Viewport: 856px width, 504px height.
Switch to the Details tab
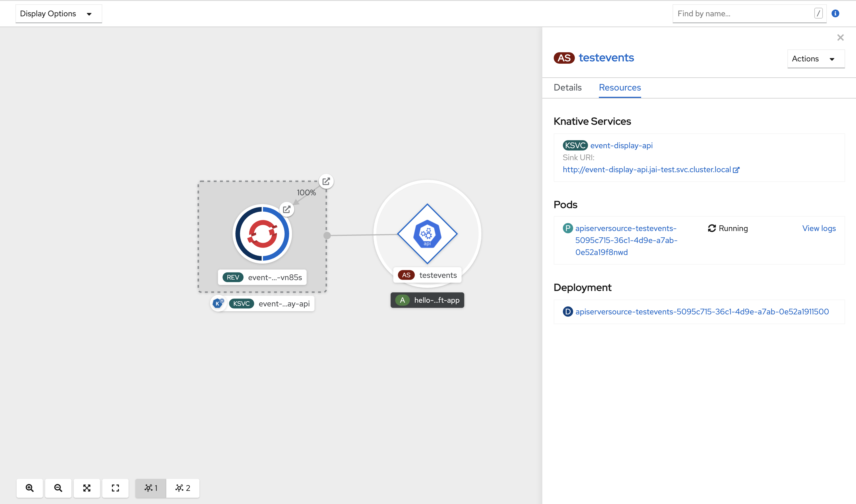click(x=567, y=87)
